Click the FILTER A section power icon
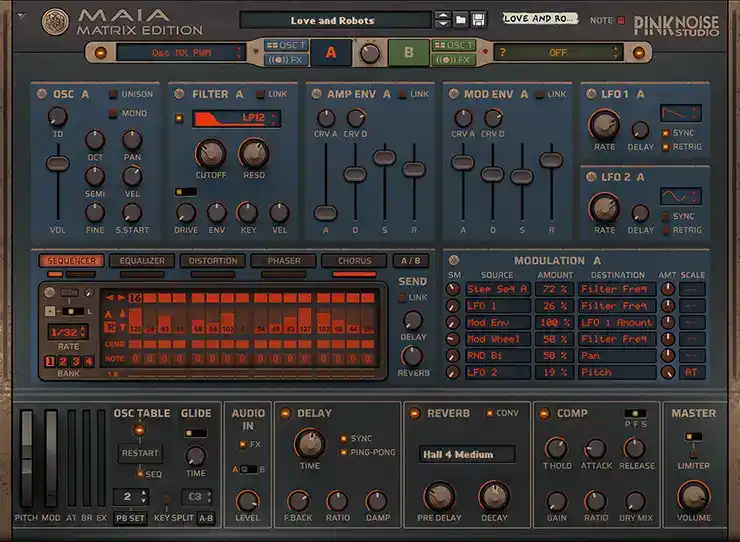The height and width of the screenshot is (542, 740). click(179, 94)
